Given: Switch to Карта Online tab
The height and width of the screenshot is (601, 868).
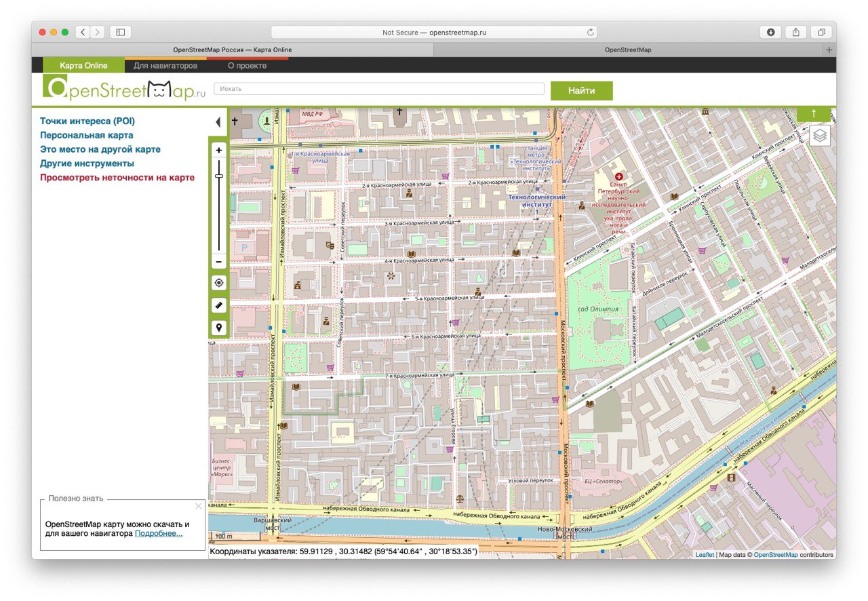Looking at the screenshot, I should pos(83,66).
